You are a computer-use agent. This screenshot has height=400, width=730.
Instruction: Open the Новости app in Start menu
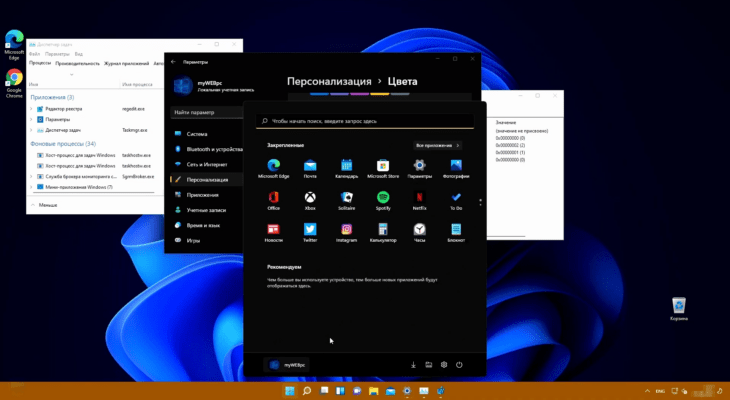[273, 232]
